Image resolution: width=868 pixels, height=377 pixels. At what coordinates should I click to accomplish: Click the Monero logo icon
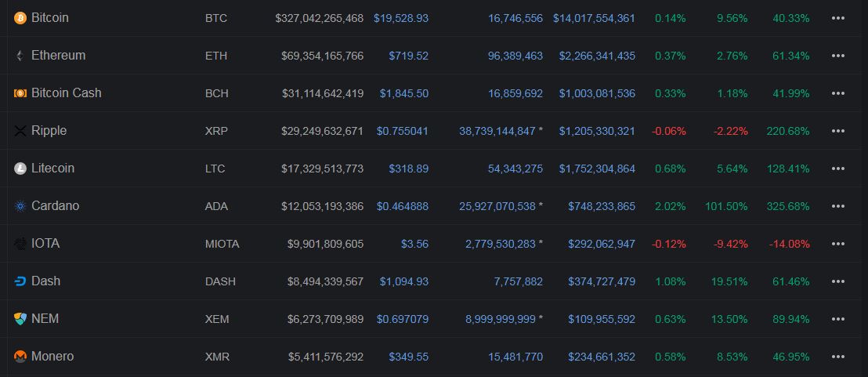click(20, 357)
